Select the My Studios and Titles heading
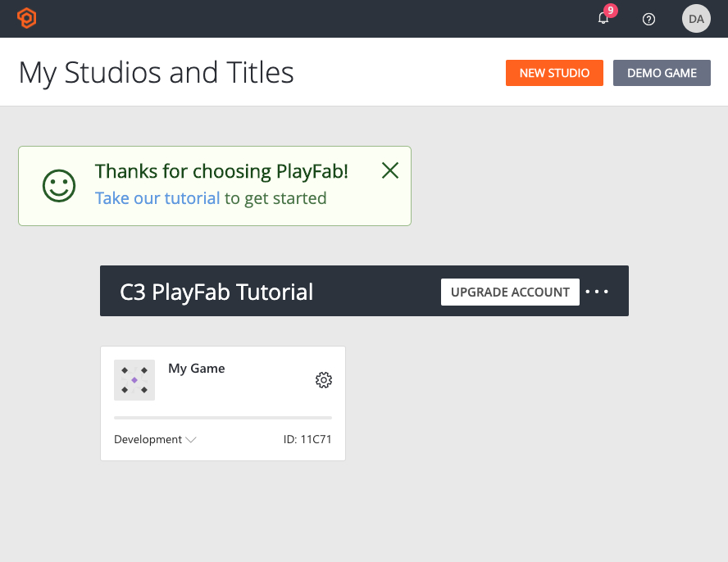The height and width of the screenshot is (562, 728). click(156, 72)
